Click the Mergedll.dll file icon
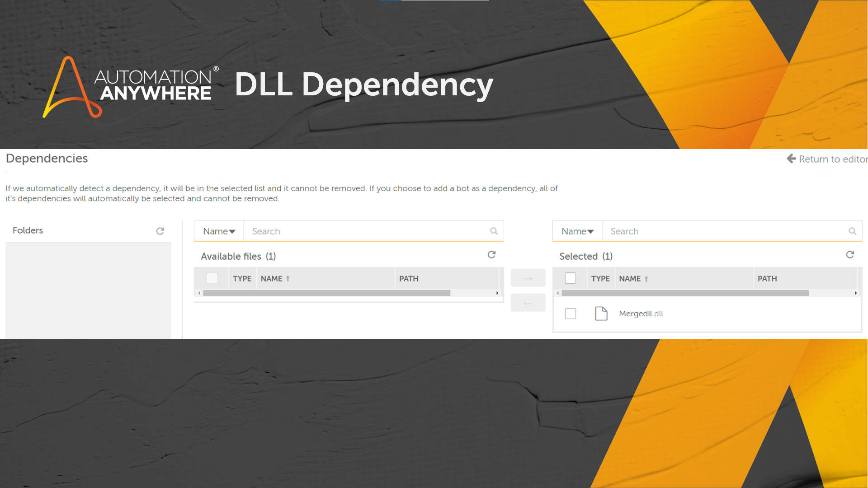This screenshot has width=868, height=488. coord(601,314)
